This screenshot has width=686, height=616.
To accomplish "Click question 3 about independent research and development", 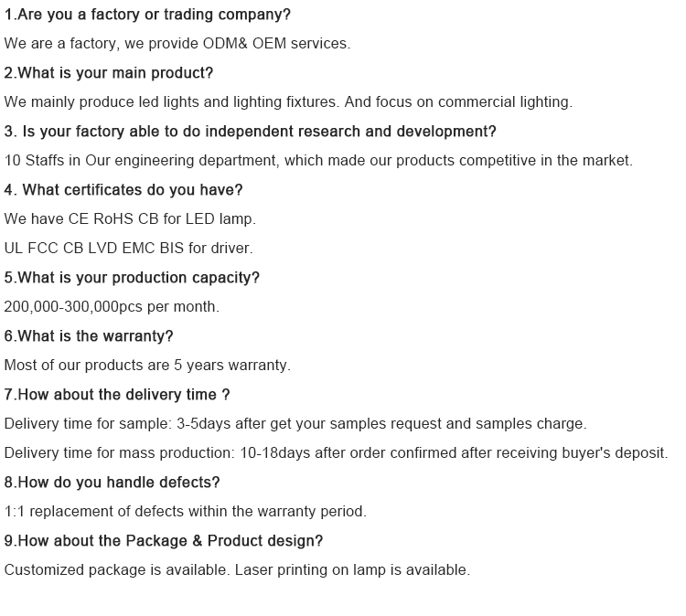I will click(251, 132).
